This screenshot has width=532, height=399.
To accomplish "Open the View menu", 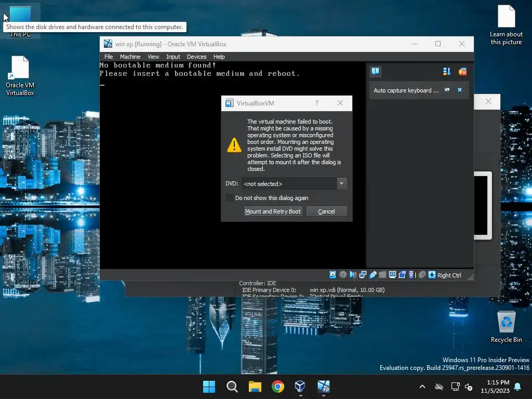I will click(x=153, y=57).
